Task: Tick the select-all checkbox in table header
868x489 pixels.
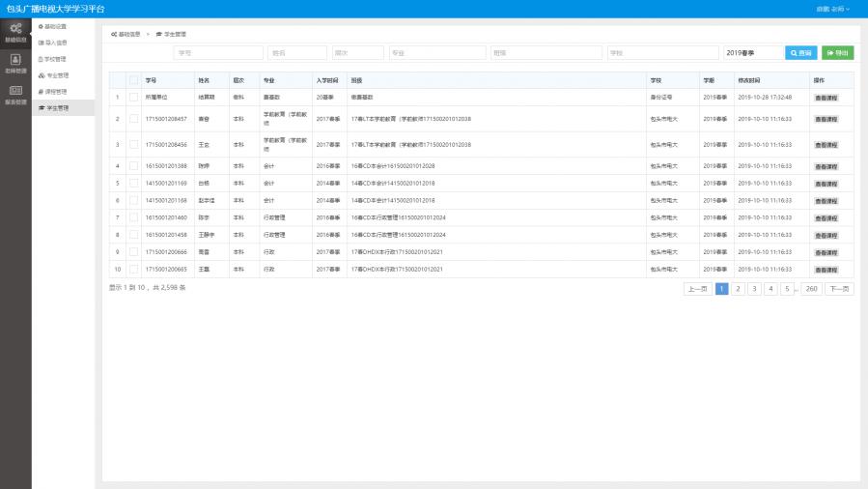Action: (x=134, y=80)
